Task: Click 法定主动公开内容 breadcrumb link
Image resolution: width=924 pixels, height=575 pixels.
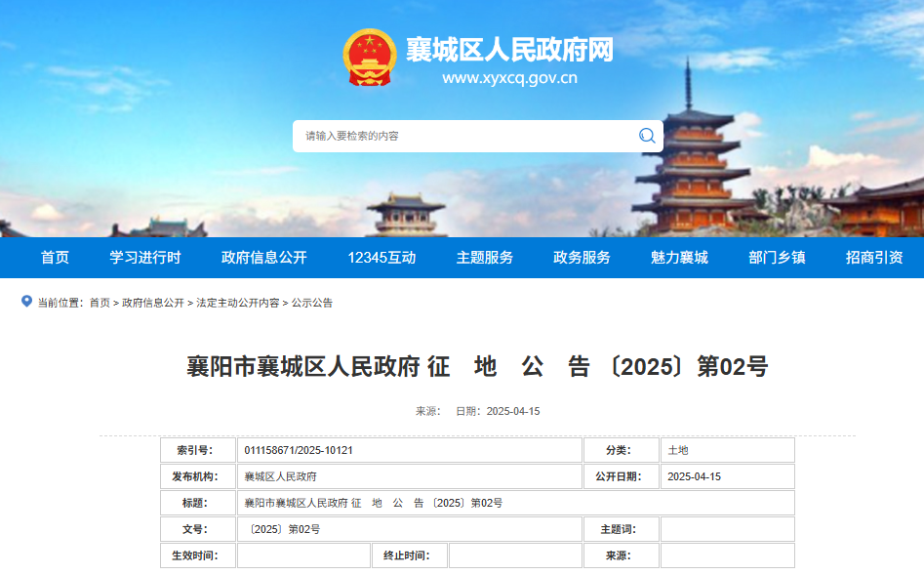Action: 237,303
